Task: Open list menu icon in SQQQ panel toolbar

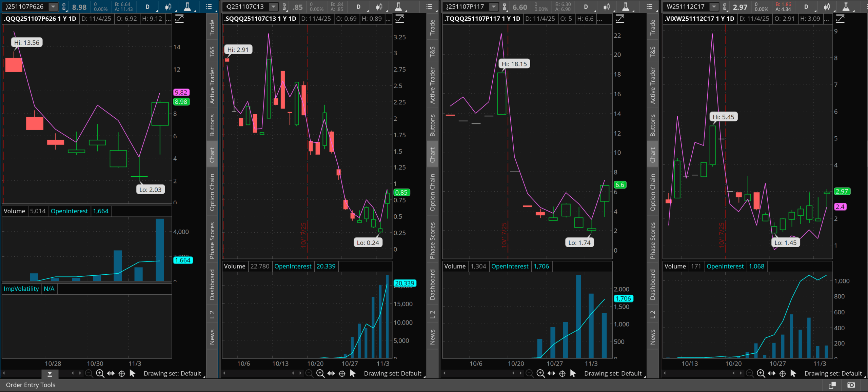Action: tap(429, 6)
